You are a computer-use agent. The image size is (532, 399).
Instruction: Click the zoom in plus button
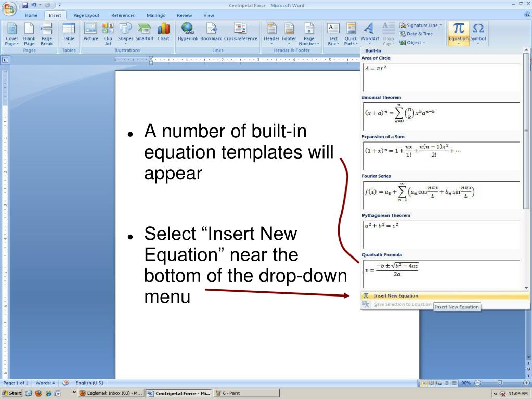527,383
